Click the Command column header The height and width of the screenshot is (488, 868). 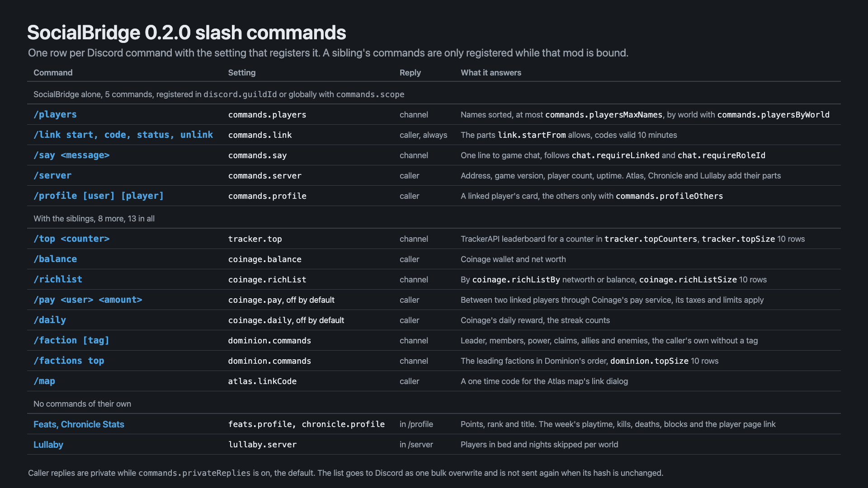(53, 73)
